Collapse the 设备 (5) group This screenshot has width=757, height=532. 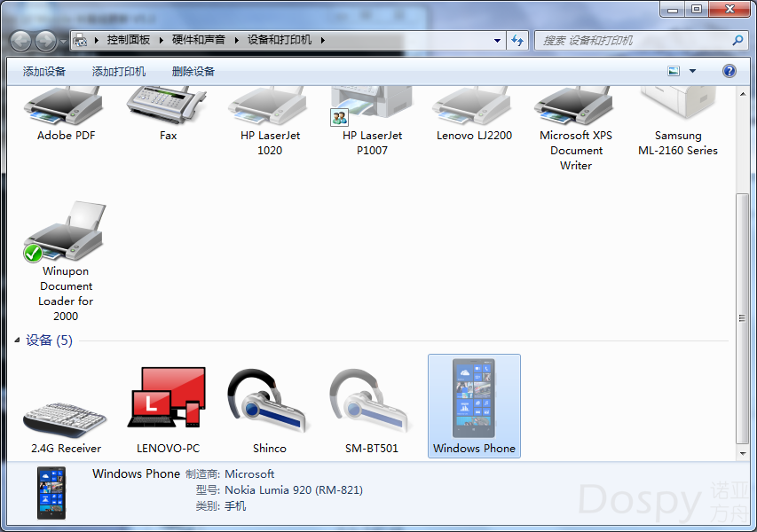[x=18, y=340]
